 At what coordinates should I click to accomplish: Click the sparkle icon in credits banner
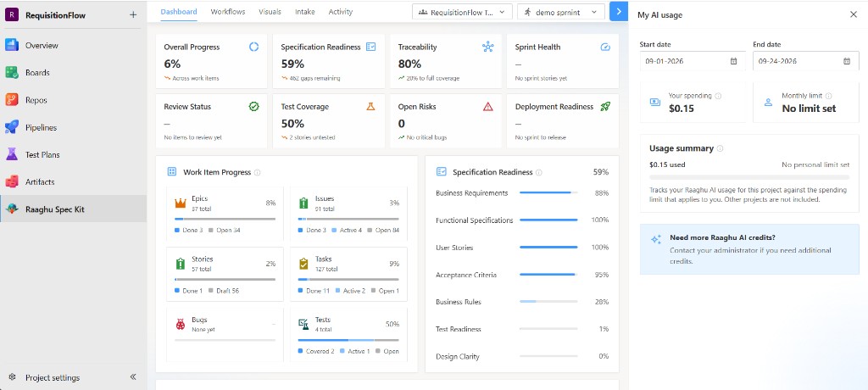(x=656, y=239)
